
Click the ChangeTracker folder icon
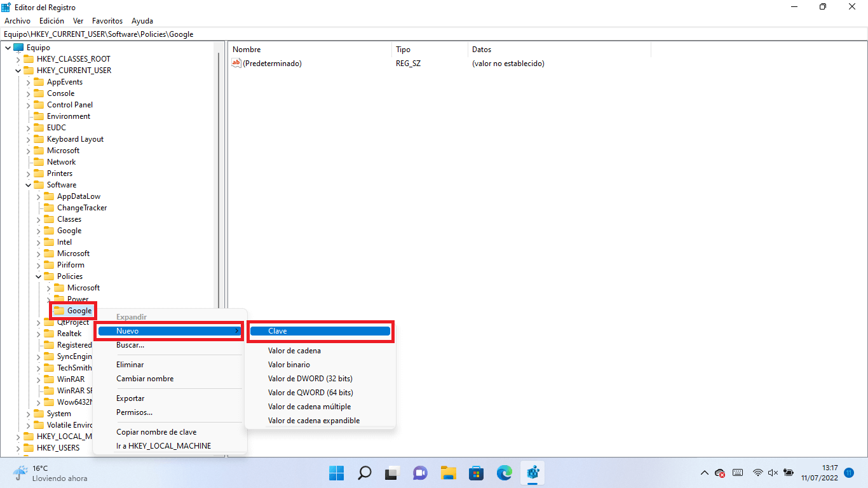click(49, 208)
